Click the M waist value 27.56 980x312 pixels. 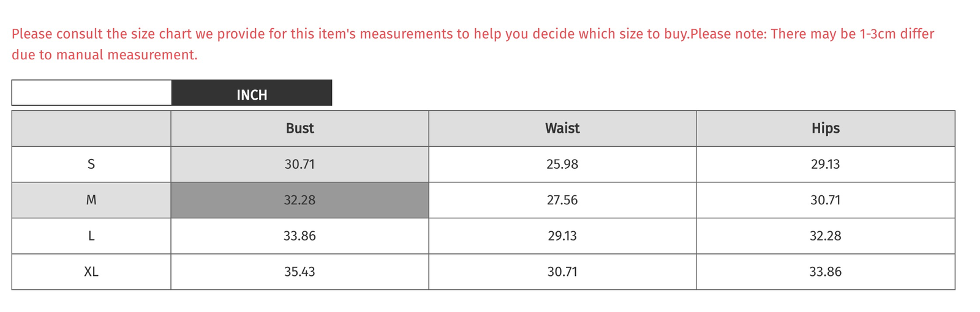[562, 200]
